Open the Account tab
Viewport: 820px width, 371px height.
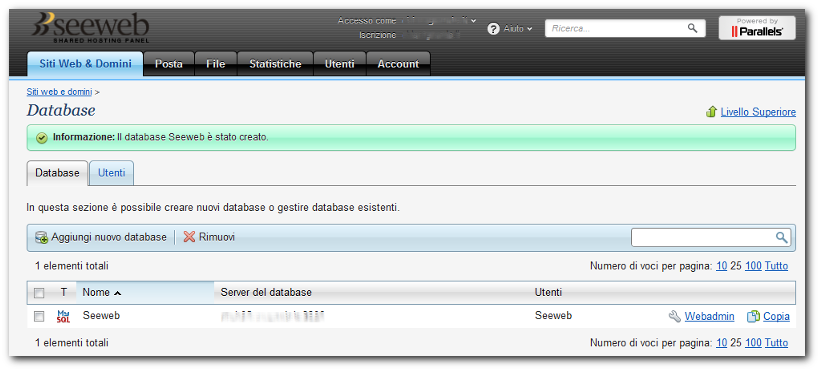pyautogui.click(x=398, y=64)
